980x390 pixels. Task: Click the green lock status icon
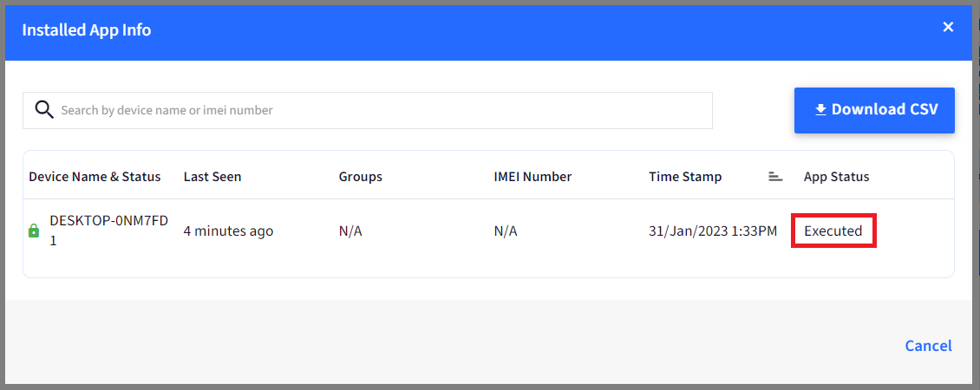click(x=34, y=231)
